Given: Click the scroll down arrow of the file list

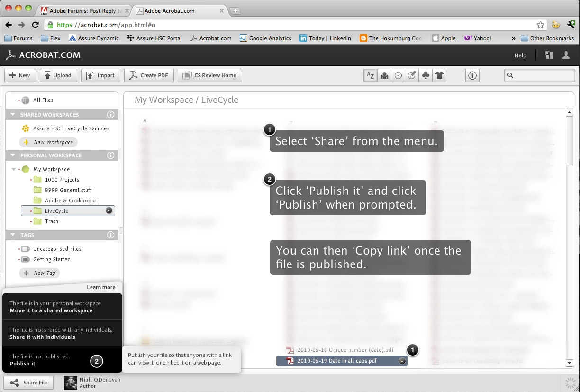Looking at the screenshot, I should pos(570,363).
